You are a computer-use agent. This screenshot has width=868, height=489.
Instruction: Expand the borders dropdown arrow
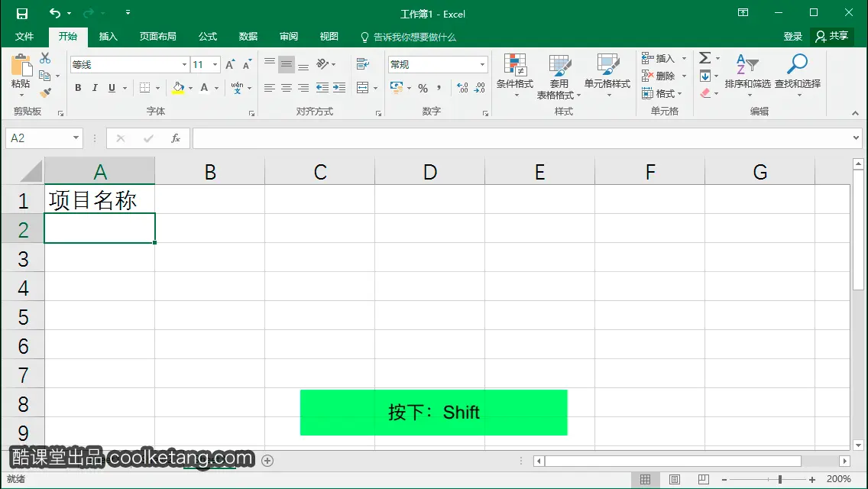[157, 88]
